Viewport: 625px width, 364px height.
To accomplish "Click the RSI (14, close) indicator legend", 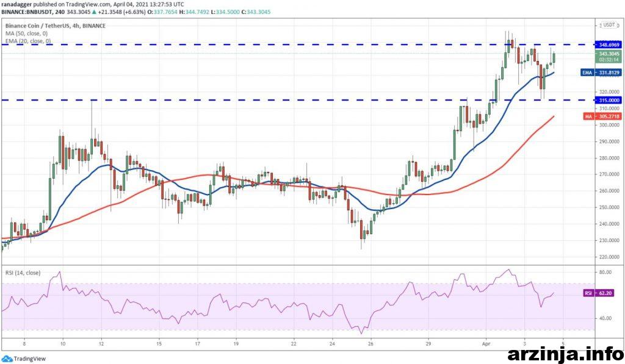I will (x=23, y=273).
